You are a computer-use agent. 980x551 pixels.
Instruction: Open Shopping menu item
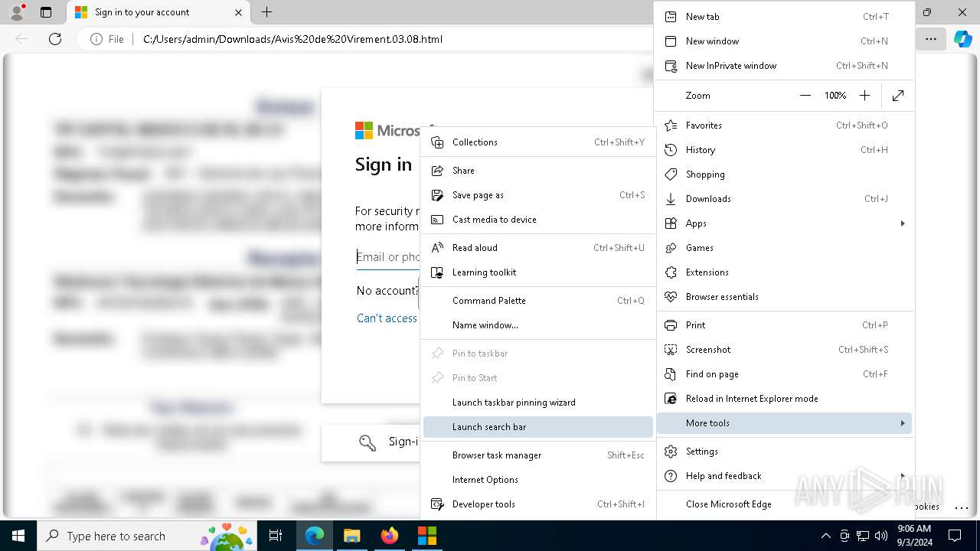[785, 174]
